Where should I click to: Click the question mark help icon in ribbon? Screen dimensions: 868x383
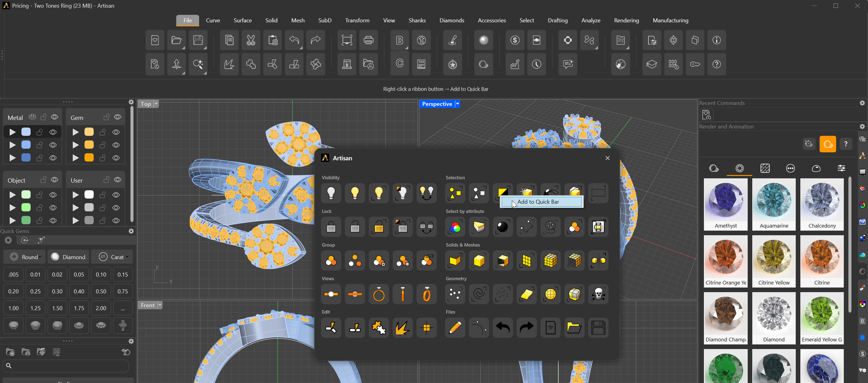pyautogui.click(x=716, y=64)
